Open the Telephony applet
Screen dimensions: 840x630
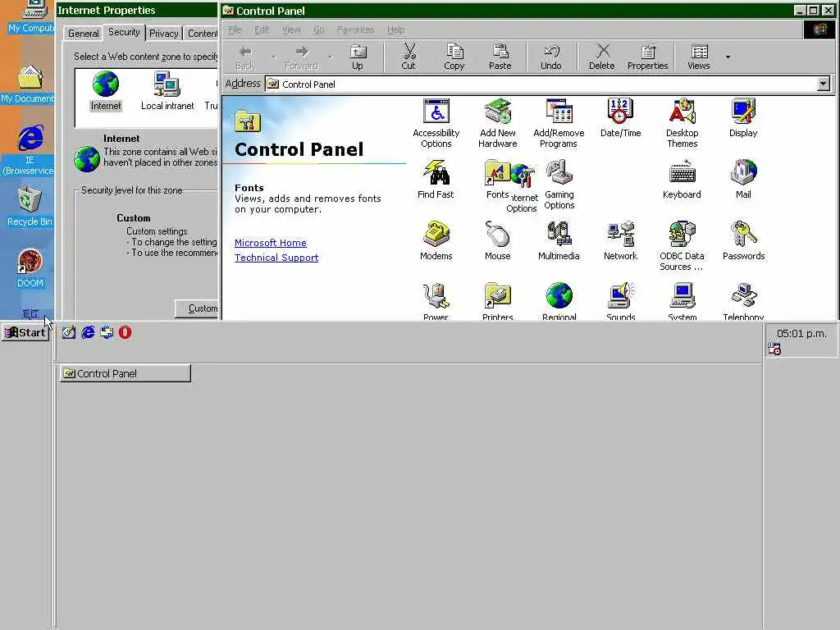(743, 301)
